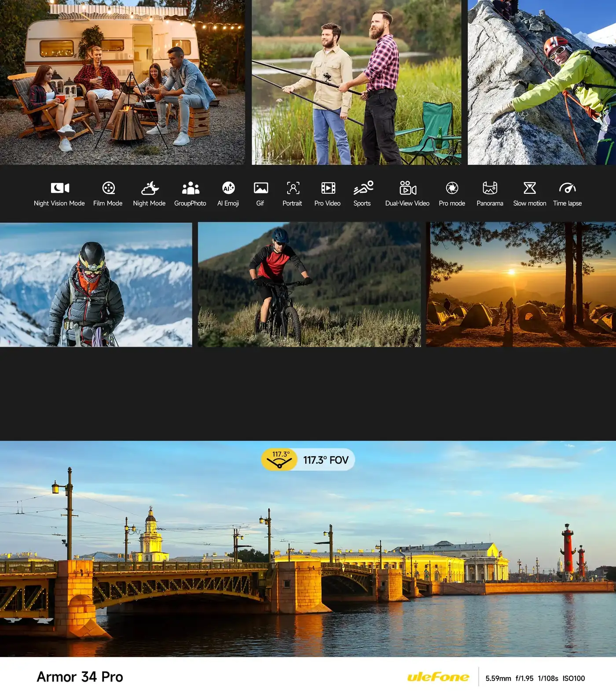Click the yellow 117.3° angle icon
This screenshot has width=616, height=694.
[x=279, y=460]
